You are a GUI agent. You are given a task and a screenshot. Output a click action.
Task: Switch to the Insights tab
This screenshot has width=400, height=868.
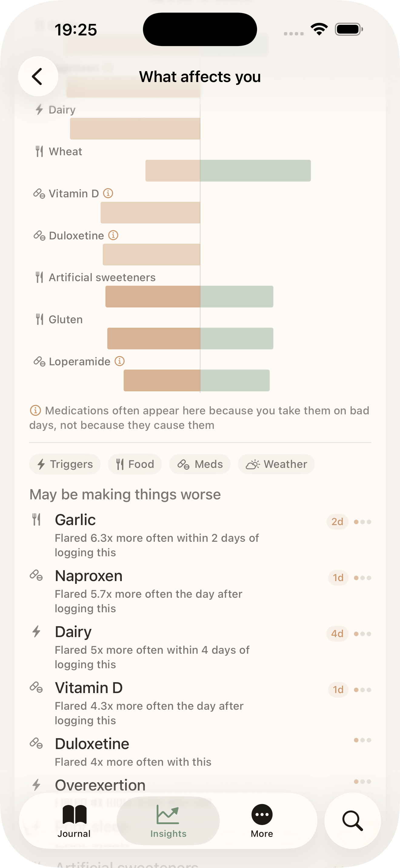click(x=168, y=821)
